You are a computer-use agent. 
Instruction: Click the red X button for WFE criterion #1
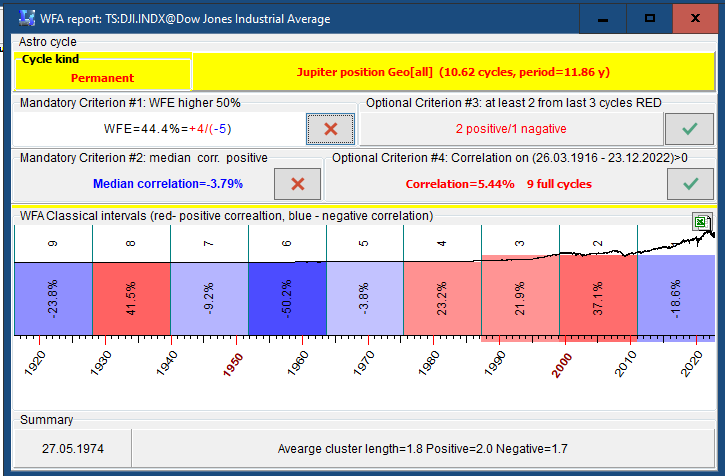click(331, 129)
